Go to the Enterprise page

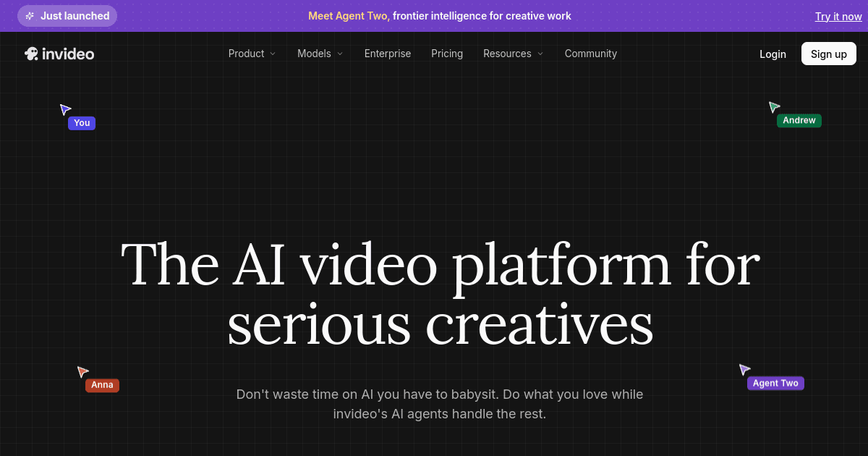click(388, 54)
